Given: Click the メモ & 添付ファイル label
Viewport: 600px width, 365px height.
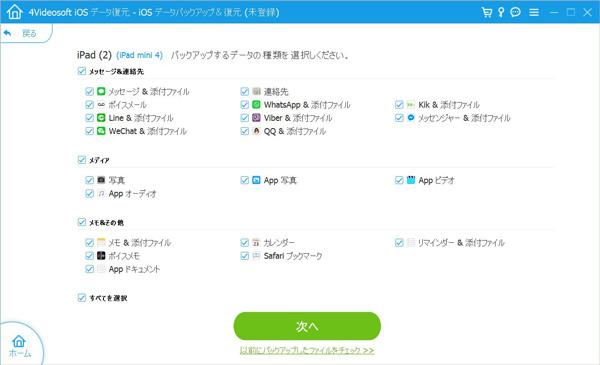Looking at the screenshot, I should [x=139, y=243].
